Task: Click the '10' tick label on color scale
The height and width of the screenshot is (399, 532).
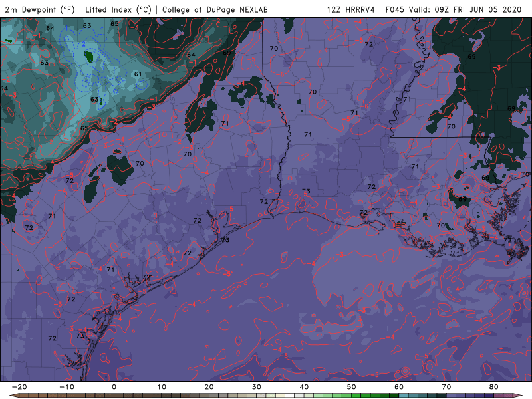Action: [x=162, y=387]
